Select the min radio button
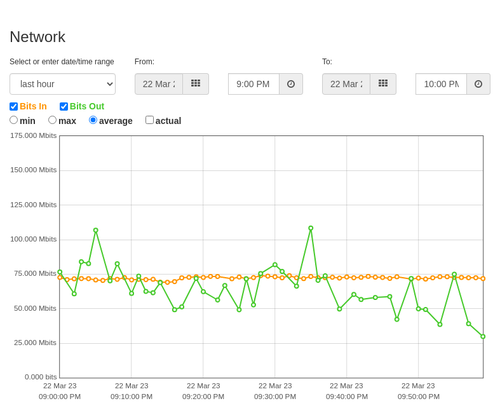Viewport: 500px width, 403px height. (x=14, y=120)
